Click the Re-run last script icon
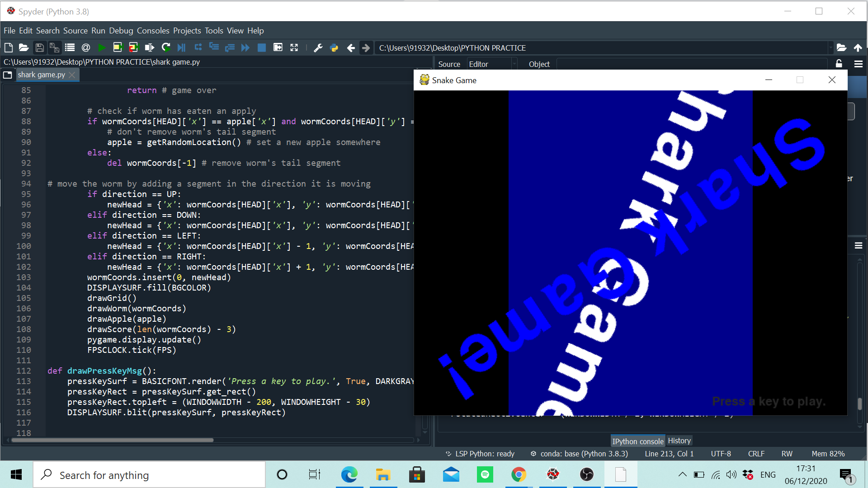The image size is (868, 488). [166, 47]
